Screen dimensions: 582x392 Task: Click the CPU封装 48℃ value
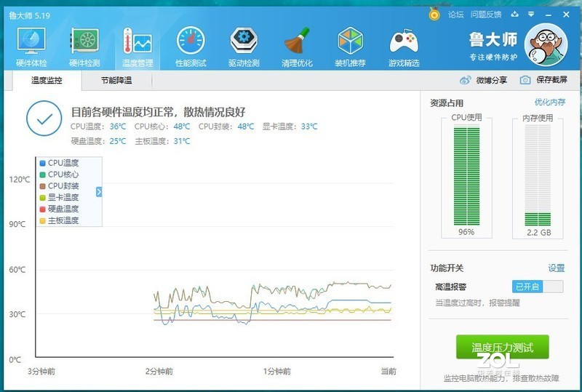click(246, 127)
